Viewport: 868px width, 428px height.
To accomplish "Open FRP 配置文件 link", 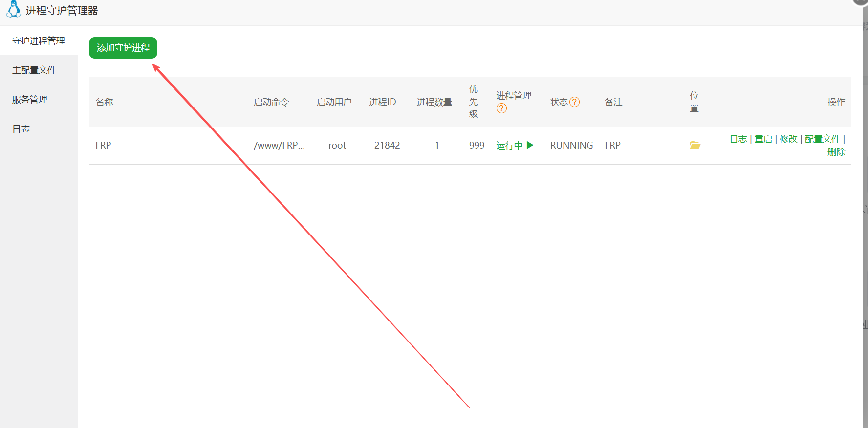I will tap(822, 139).
